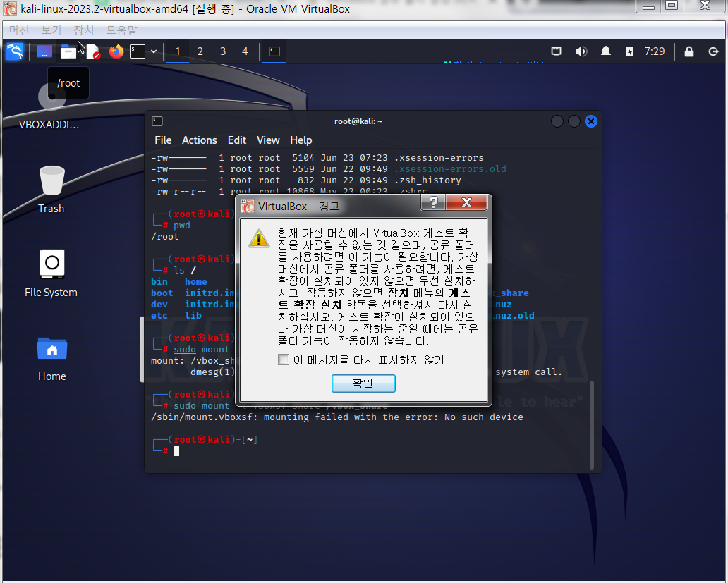Launch the text editor icon in panel
Image resolution: width=728 pixels, height=583 pixels.
click(93, 51)
